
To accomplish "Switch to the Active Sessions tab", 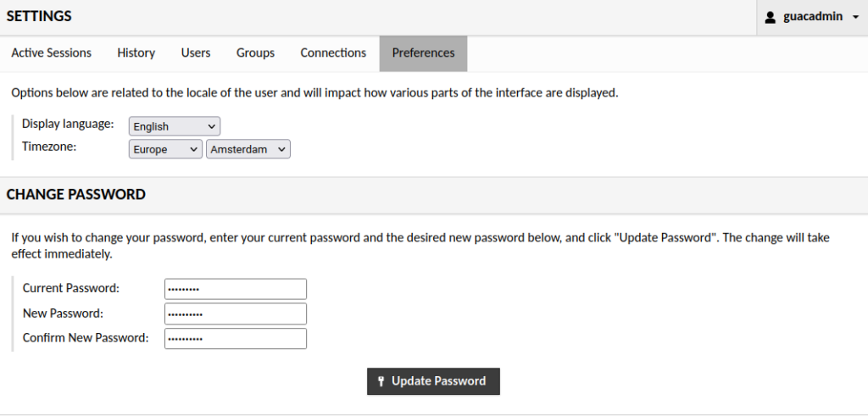I will coord(52,53).
